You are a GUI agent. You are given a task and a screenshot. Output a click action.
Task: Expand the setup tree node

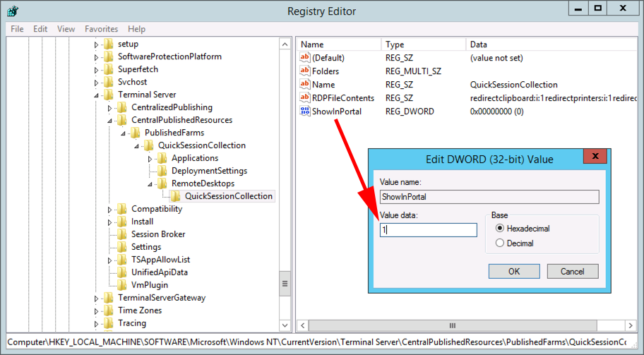click(x=96, y=44)
